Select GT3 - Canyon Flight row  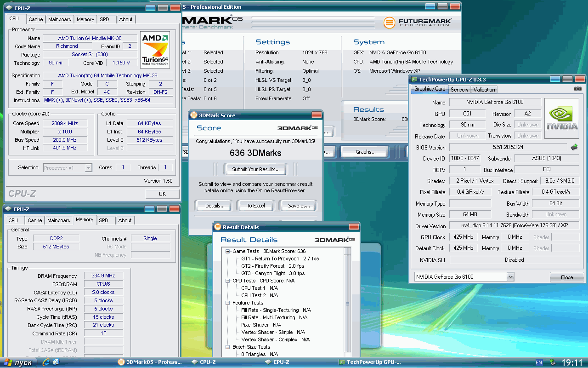pos(273,273)
